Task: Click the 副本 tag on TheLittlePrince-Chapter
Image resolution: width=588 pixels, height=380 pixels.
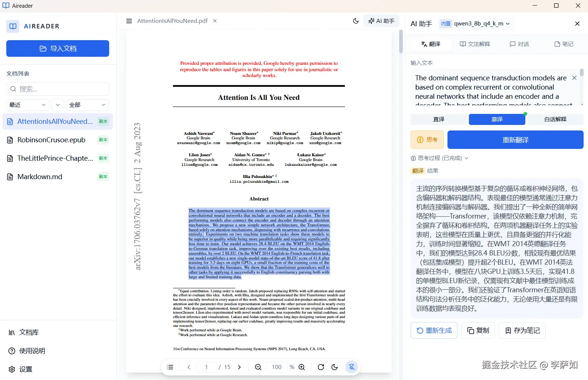Action: 103,158
